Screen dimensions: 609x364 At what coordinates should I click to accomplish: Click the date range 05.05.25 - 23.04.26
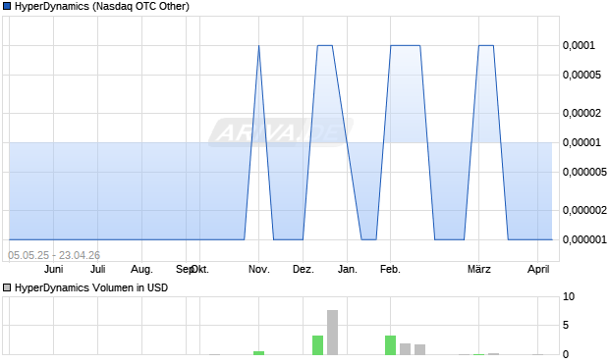point(54,255)
